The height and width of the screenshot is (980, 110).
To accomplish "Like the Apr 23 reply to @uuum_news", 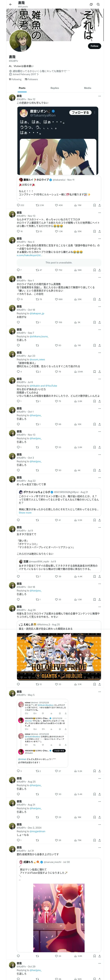I will coord(57,371).
